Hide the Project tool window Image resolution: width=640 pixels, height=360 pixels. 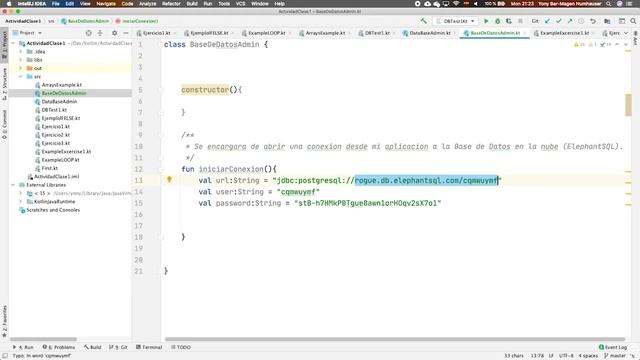(x=126, y=33)
